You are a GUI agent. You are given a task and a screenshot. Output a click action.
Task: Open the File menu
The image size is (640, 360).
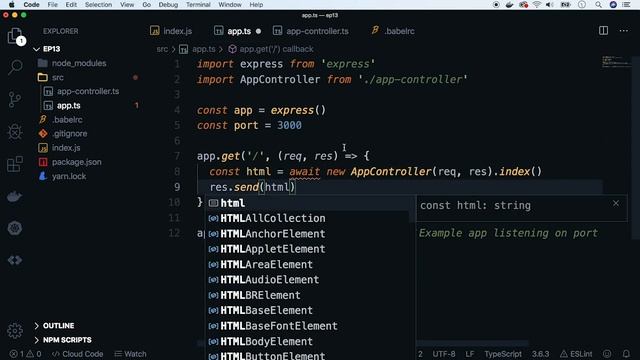[x=52, y=5]
